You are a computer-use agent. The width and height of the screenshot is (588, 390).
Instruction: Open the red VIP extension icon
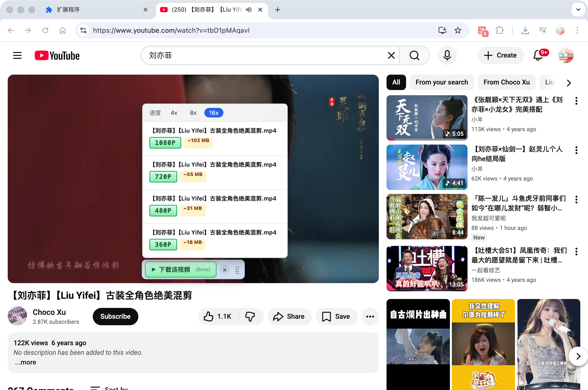[x=483, y=31]
